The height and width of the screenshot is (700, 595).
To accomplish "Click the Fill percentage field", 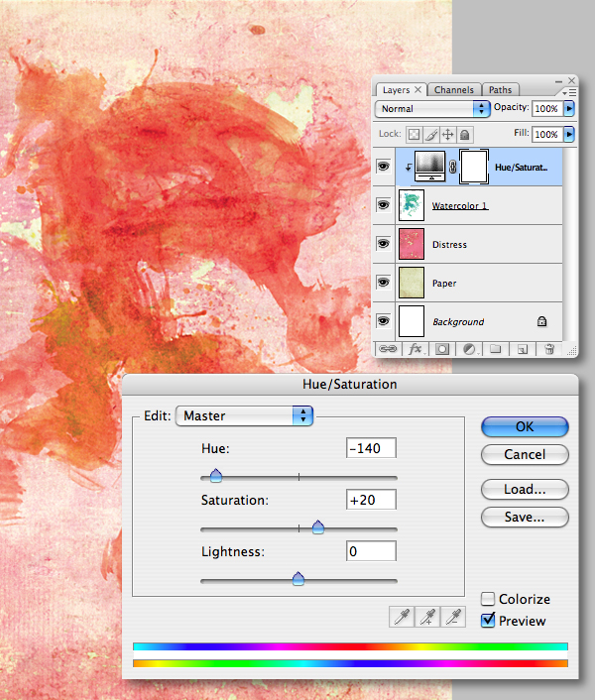I will [547, 135].
